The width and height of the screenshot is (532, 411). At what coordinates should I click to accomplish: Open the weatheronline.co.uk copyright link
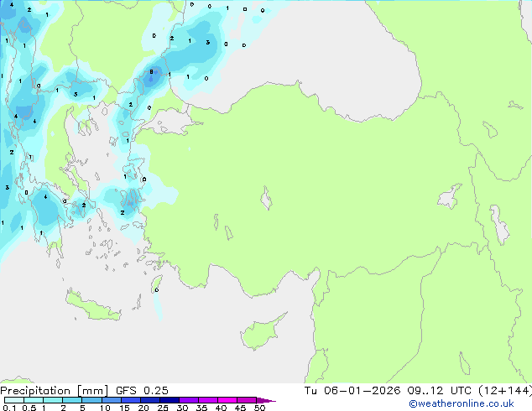pyautogui.click(x=462, y=403)
